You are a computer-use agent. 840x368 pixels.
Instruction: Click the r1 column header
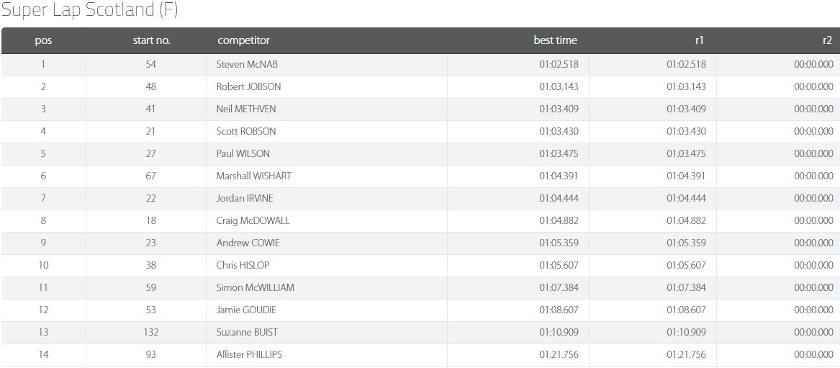699,40
